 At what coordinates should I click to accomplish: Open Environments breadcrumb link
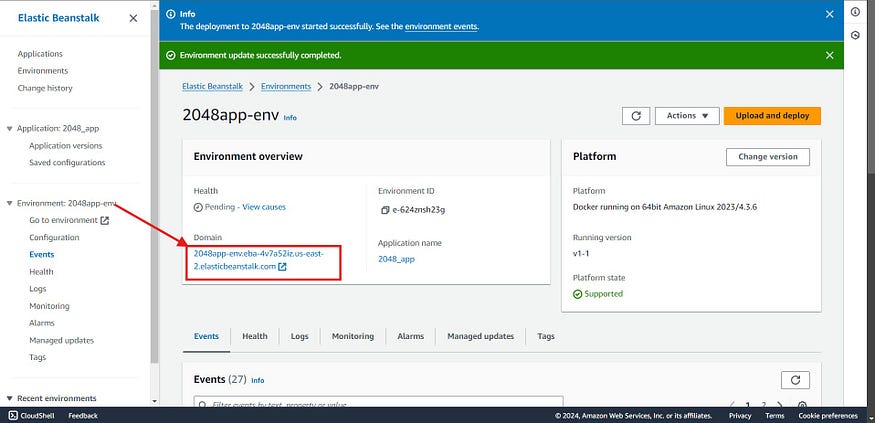tap(286, 86)
